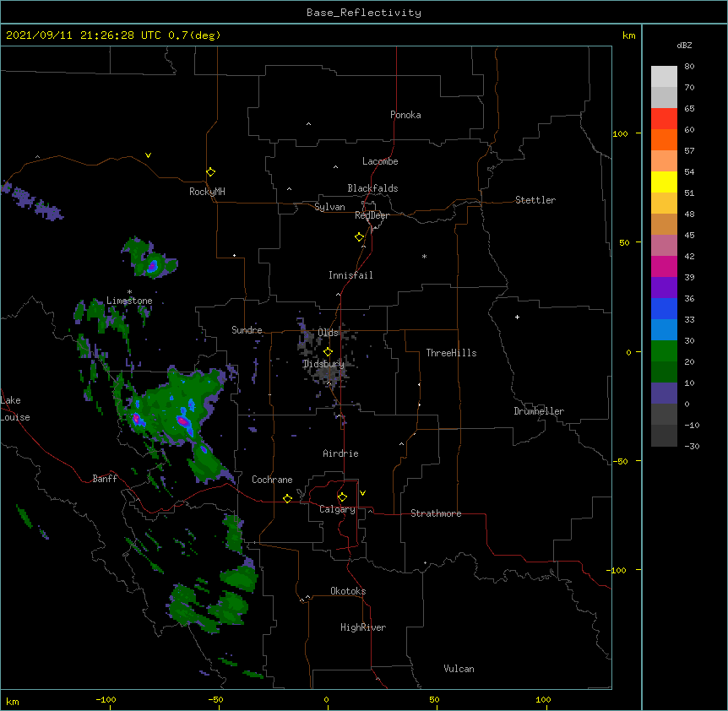The height and width of the screenshot is (711, 728).
Task: Click the yellow diamond marker below Cochrane
Action: point(287,498)
